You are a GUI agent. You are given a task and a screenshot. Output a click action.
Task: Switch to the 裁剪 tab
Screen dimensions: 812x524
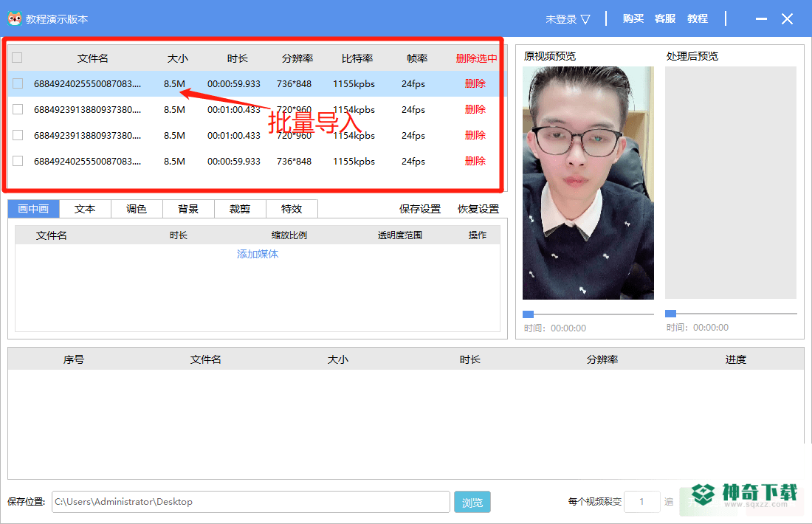(241, 209)
